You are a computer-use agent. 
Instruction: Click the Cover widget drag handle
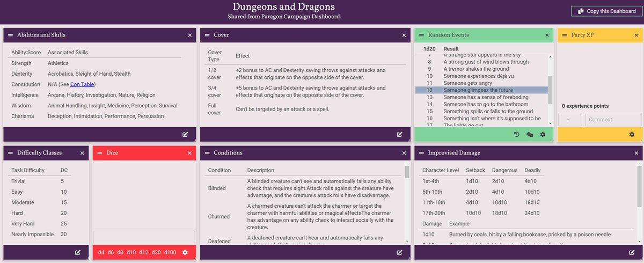207,35
